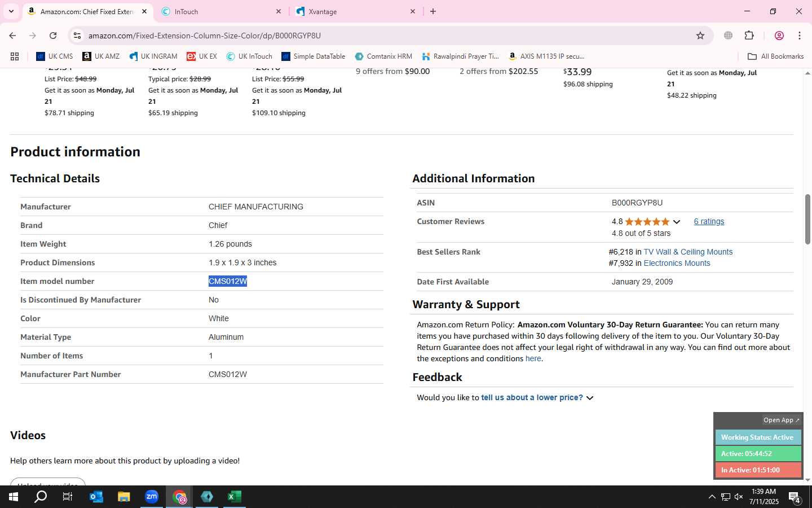
Task: Click the browser back arrow
Action: coord(12,36)
